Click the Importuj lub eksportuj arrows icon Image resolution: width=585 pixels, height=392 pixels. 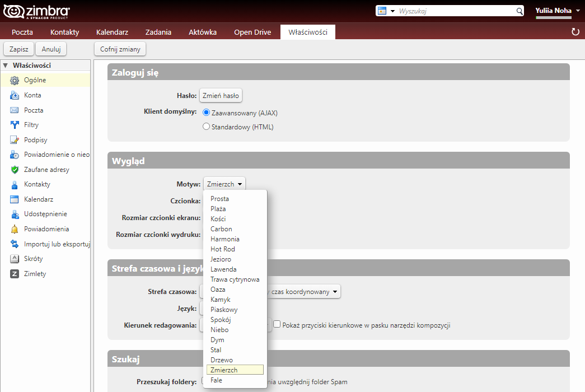coord(15,244)
